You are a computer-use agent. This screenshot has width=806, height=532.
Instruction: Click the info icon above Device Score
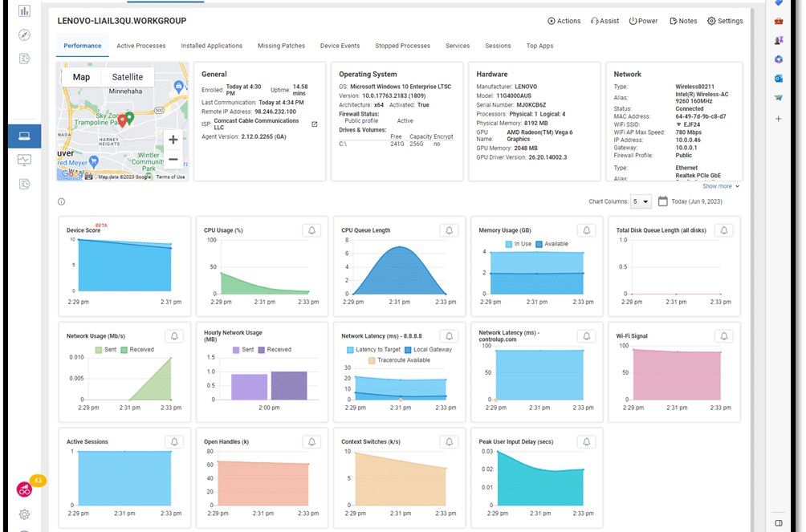point(62,201)
